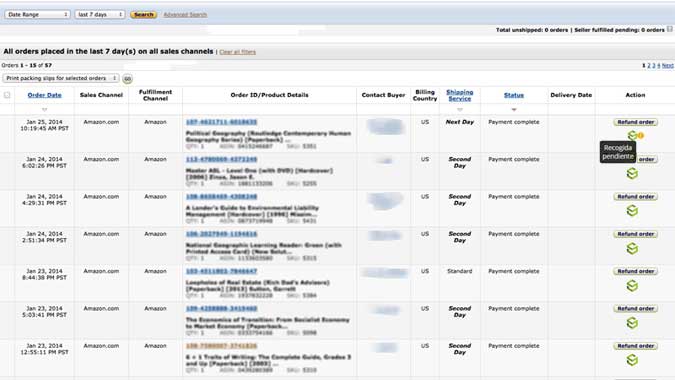Open Print packing slips for selected orders dropdown
Image resolution: width=675 pixels, height=380 pixels.
(61, 78)
